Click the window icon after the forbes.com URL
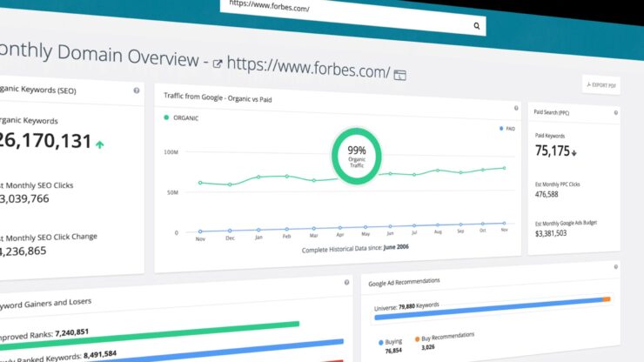The height and width of the screenshot is (362, 644). [x=399, y=75]
